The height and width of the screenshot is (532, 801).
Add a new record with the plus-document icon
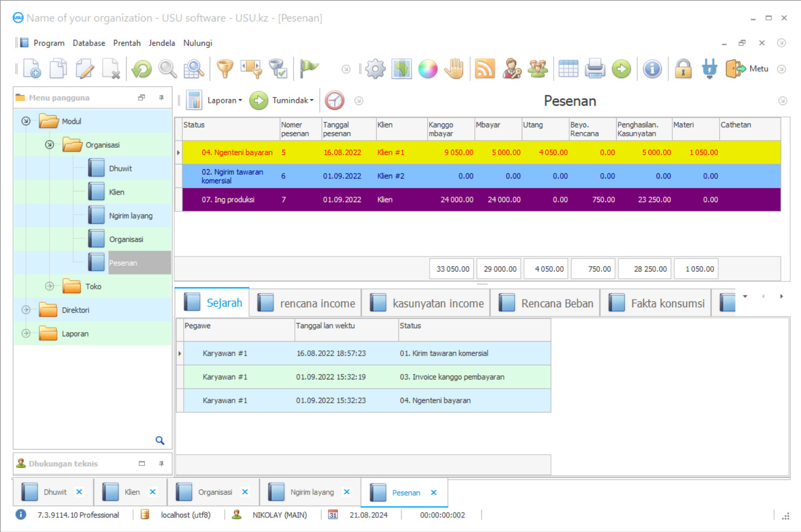click(x=32, y=68)
